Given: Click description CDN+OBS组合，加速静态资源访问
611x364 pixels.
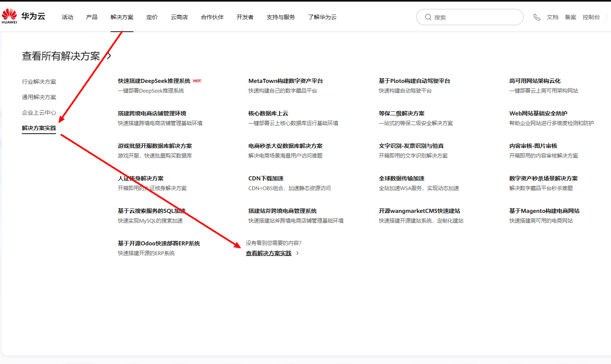Looking at the screenshot, I should click(289, 188).
